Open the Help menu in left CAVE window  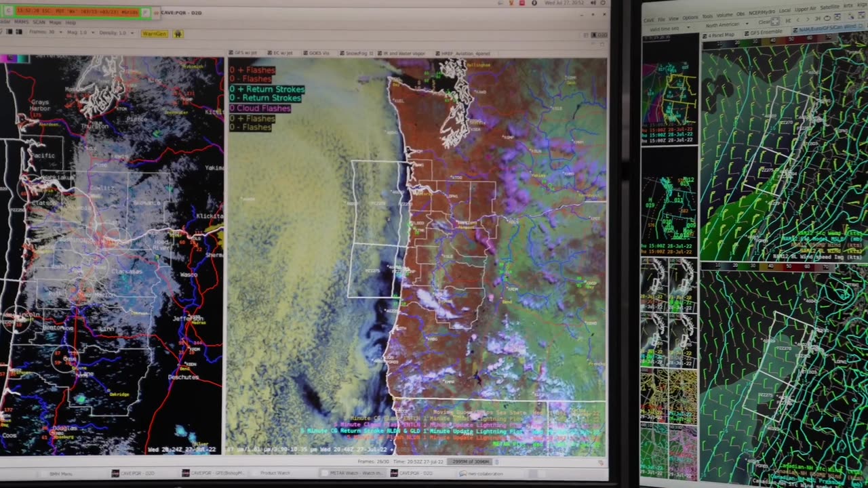71,22
